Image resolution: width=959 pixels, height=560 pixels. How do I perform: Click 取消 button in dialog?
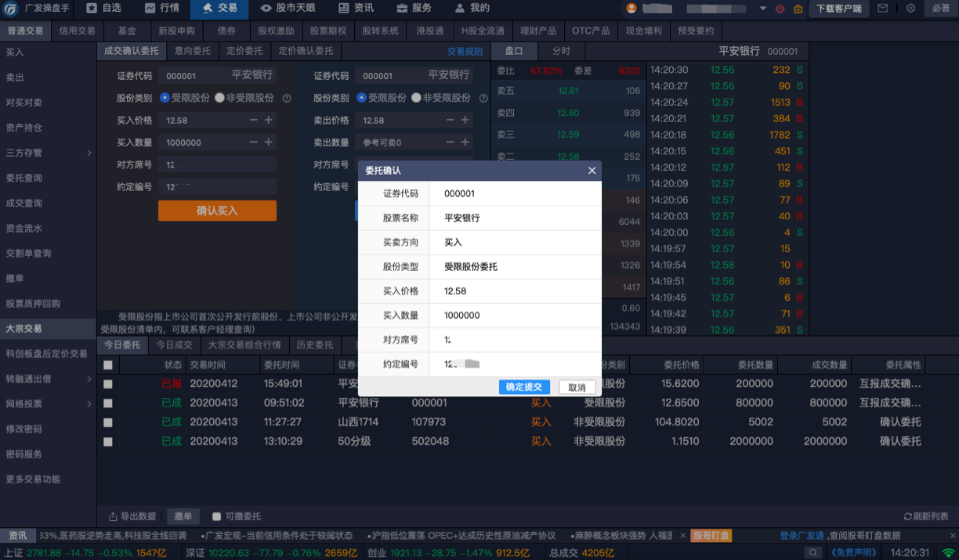coord(577,387)
